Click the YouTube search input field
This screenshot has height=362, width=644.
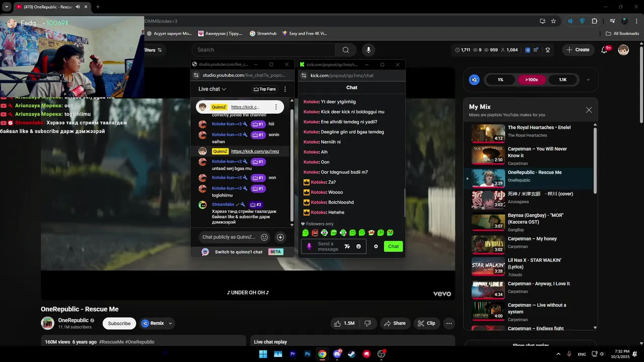click(x=264, y=50)
